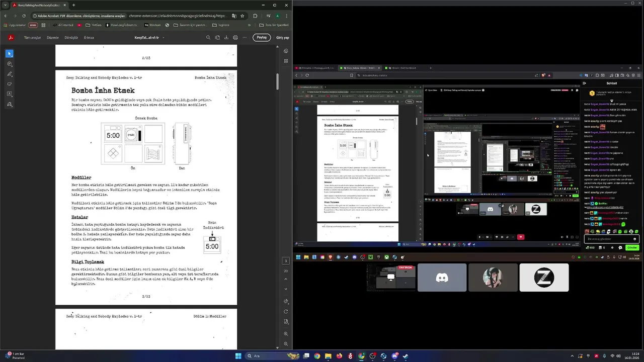This screenshot has width=644, height=362.
Task: Zoom out of the PDF page
Action: pyautogui.click(x=286, y=344)
